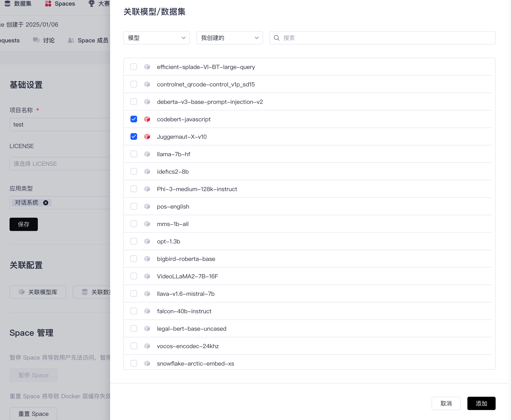This screenshot has height=420, width=511.
Task: Click the Spaces icon in the top navigation
Action: [x=48, y=4]
